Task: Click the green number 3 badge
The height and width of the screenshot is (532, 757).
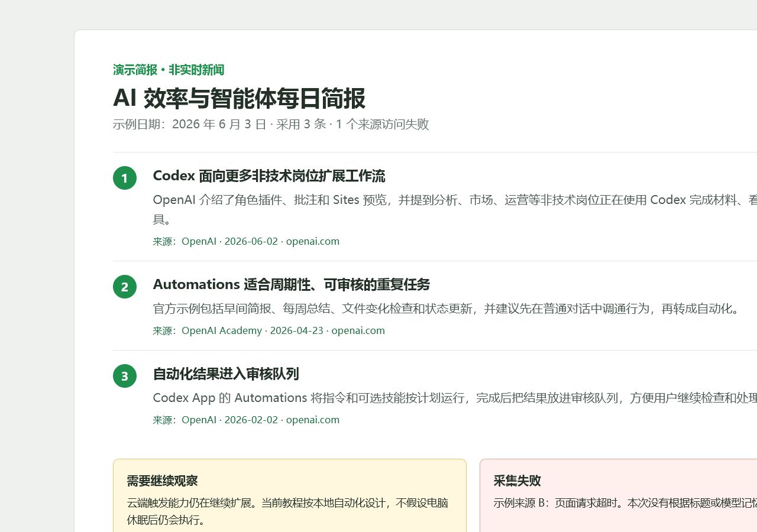Action: pyautogui.click(x=125, y=376)
